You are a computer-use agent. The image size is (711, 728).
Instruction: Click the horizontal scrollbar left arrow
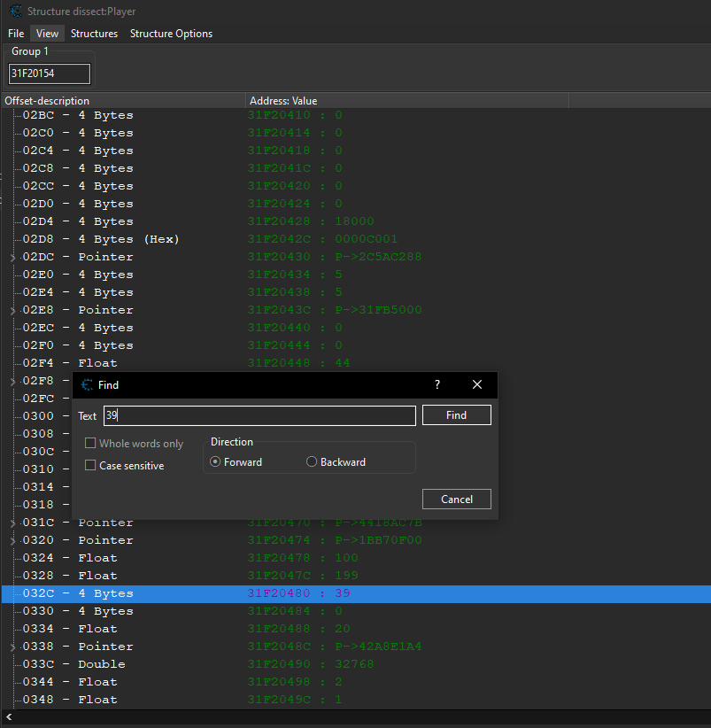point(7,718)
